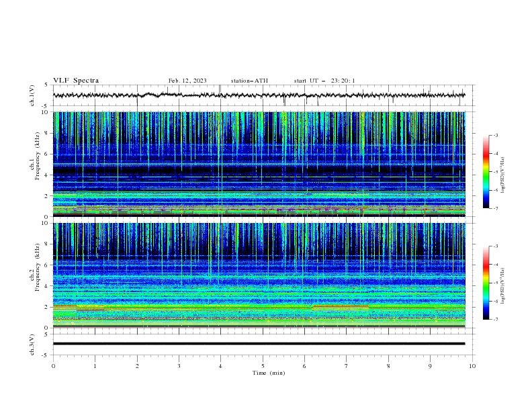The image size is (532, 411).
Task: Click the "5" tick on ch.1(V) axis
Action: pyautogui.click(x=47, y=85)
